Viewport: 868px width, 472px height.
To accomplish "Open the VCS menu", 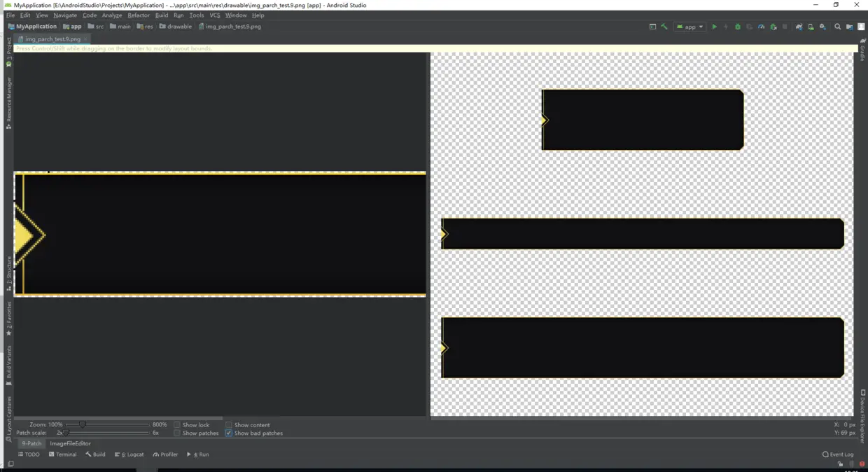I will click(x=215, y=15).
